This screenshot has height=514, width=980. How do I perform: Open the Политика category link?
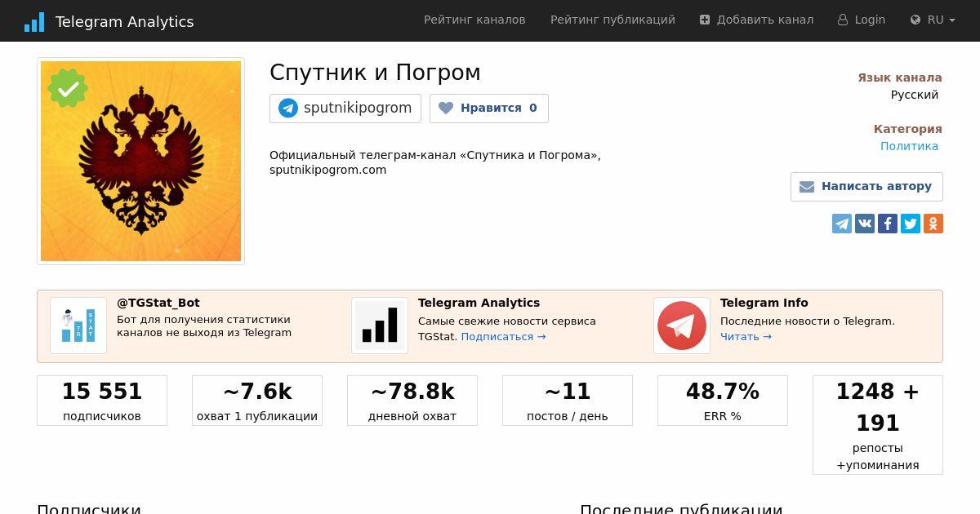(x=909, y=146)
